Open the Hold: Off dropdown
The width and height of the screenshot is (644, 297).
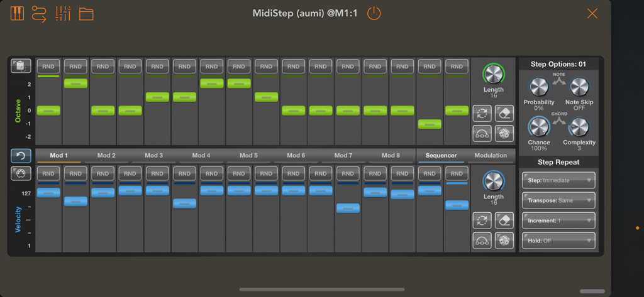pyautogui.click(x=558, y=240)
